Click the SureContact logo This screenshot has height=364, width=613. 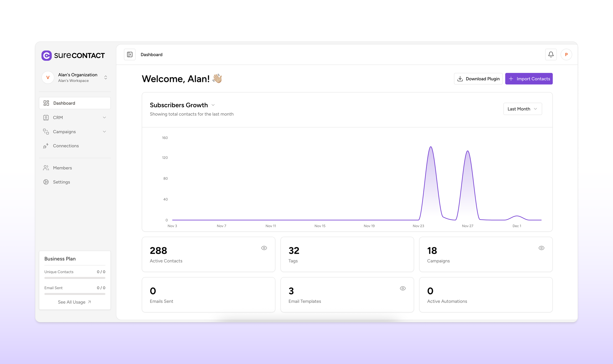[73, 55]
